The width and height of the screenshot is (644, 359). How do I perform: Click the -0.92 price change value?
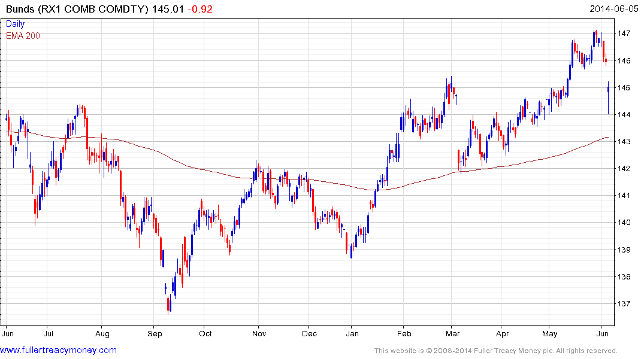coord(200,9)
